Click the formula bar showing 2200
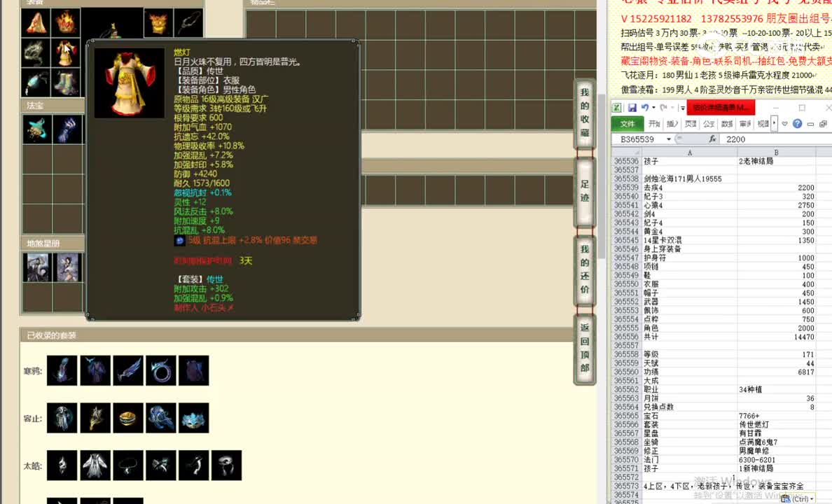The height and width of the screenshot is (504, 832). coord(775,139)
